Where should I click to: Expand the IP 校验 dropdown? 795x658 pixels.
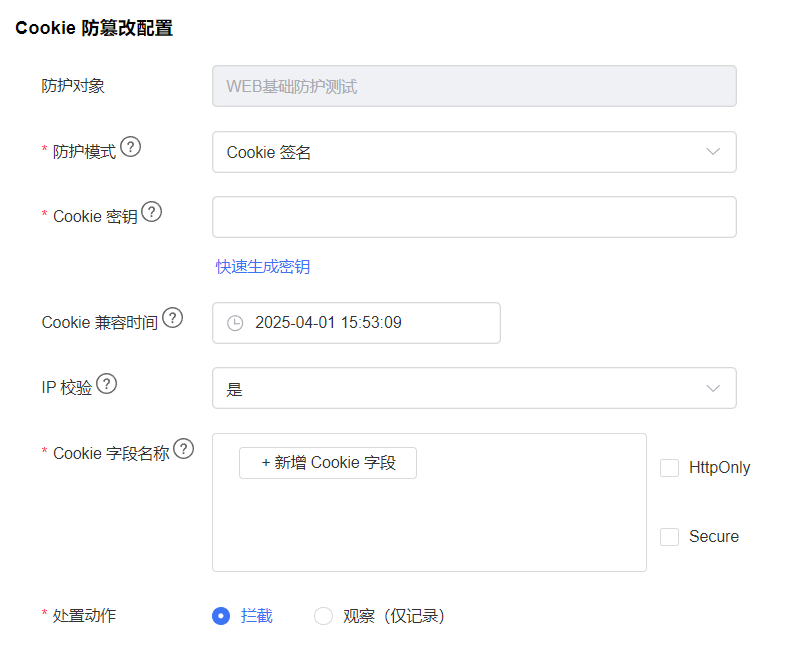coord(474,388)
